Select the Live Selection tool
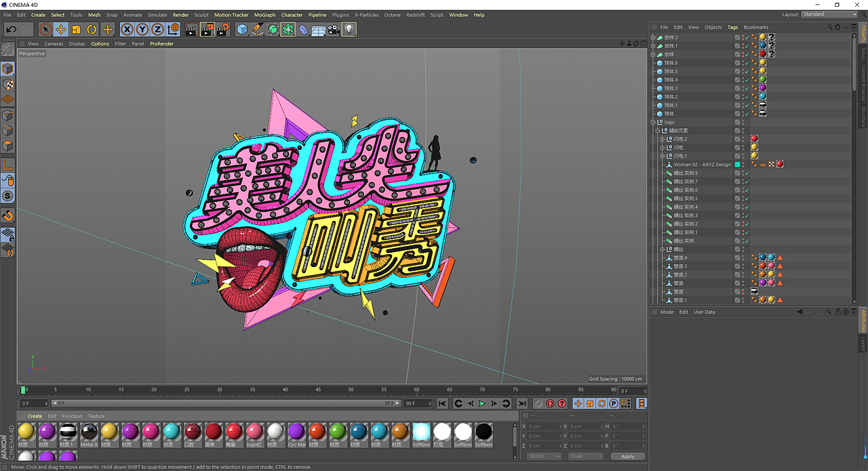Viewport: 868px width, 471px height. click(x=45, y=29)
